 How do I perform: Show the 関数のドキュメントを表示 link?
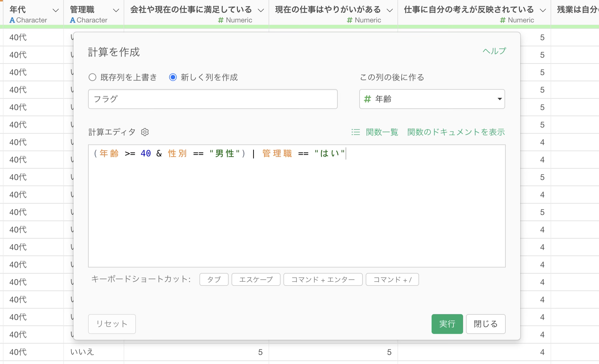coord(456,132)
